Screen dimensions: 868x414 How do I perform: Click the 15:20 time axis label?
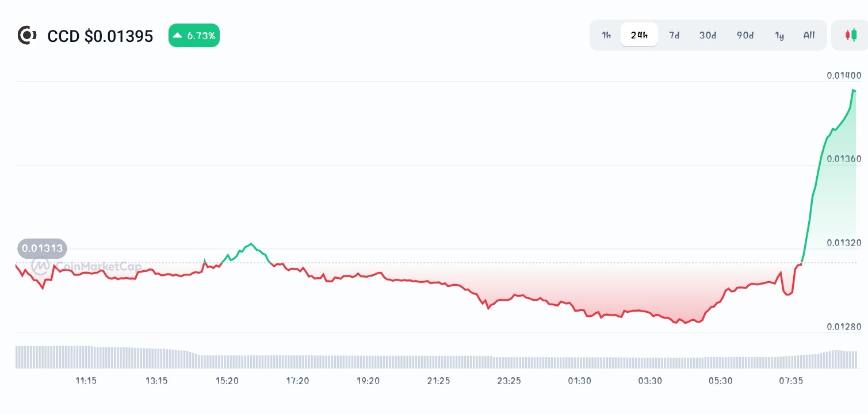pyautogui.click(x=227, y=381)
